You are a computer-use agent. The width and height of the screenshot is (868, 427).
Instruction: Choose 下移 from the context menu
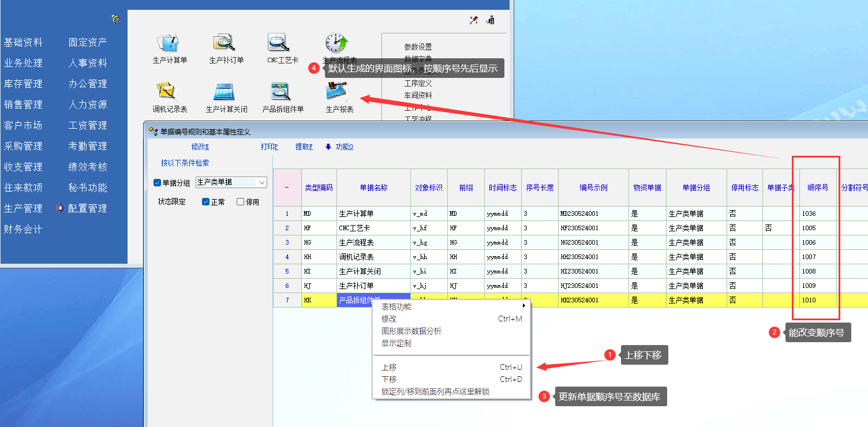pos(389,379)
